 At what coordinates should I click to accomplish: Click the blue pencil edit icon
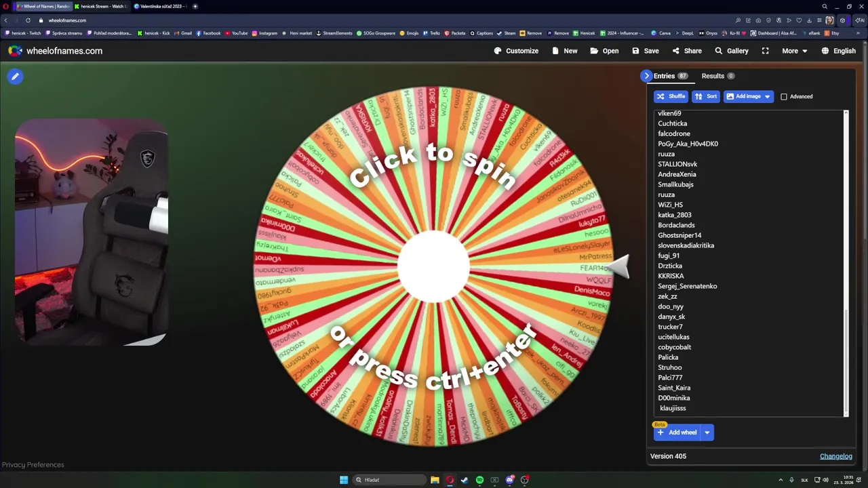[x=15, y=77]
